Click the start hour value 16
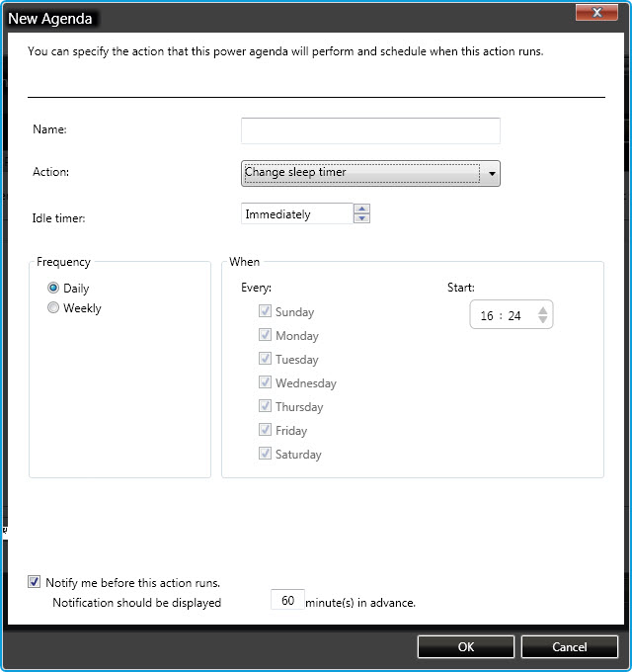The width and height of the screenshot is (632, 672). [x=487, y=316]
